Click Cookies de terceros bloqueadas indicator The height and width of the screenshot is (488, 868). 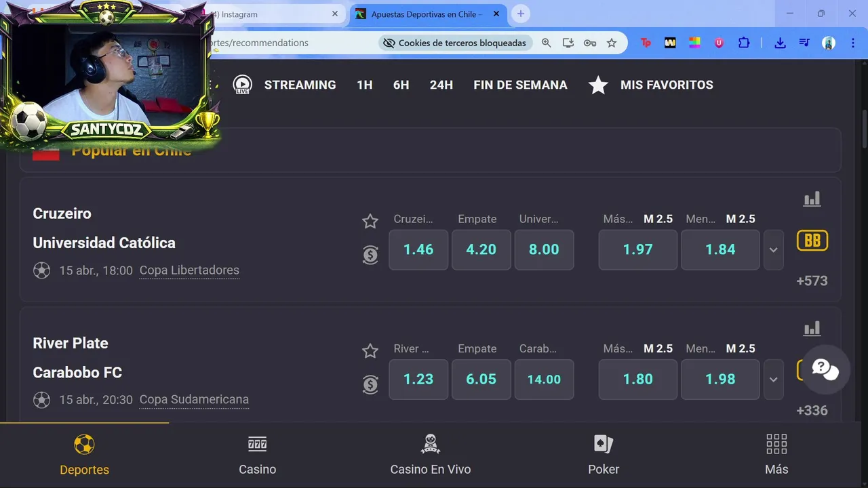(x=455, y=43)
